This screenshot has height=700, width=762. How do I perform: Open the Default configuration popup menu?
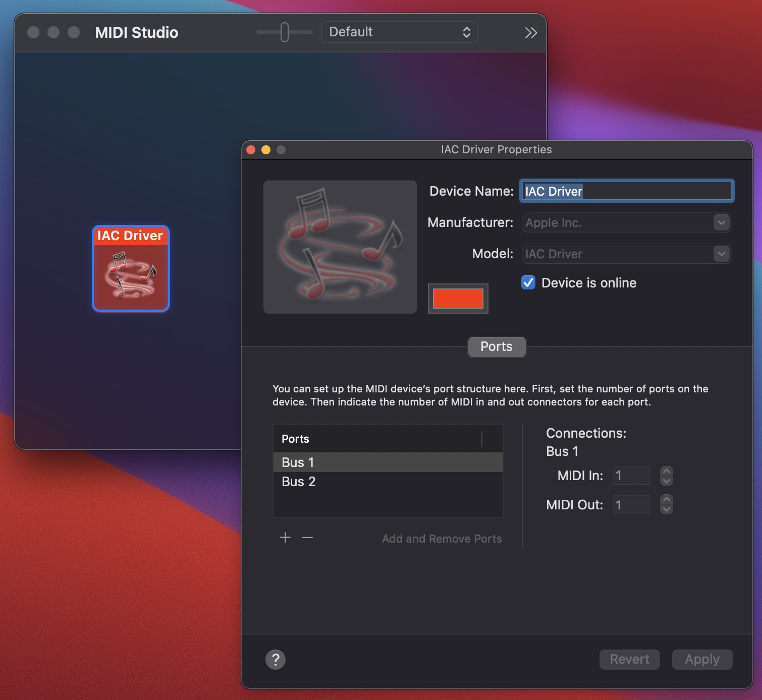click(399, 32)
